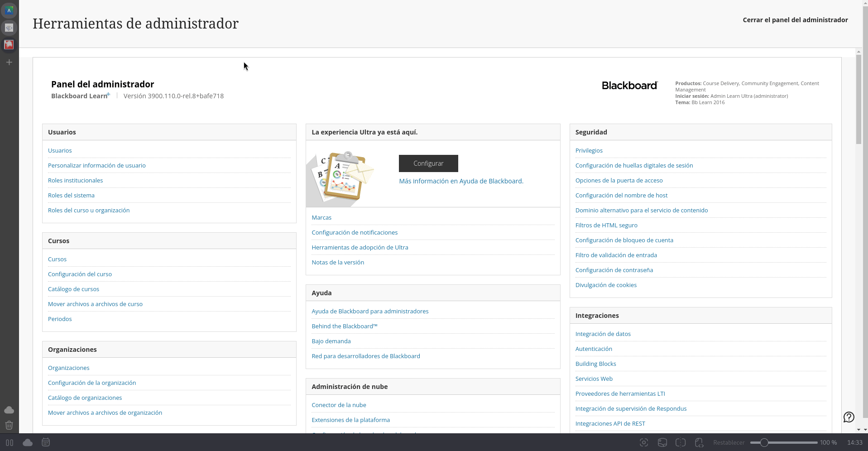Open Configuración de contraseña link
Image resolution: width=868 pixels, height=451 pixels.
point(614,270)
